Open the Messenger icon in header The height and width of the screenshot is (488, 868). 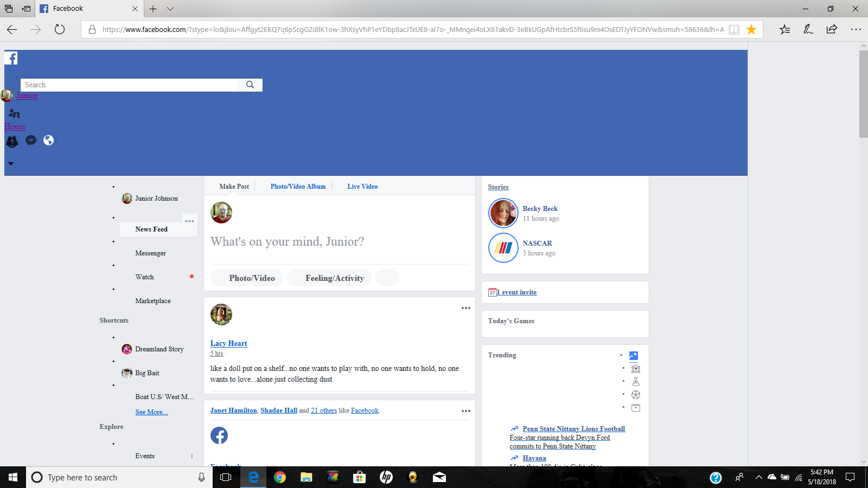click(x=31, y=140)
